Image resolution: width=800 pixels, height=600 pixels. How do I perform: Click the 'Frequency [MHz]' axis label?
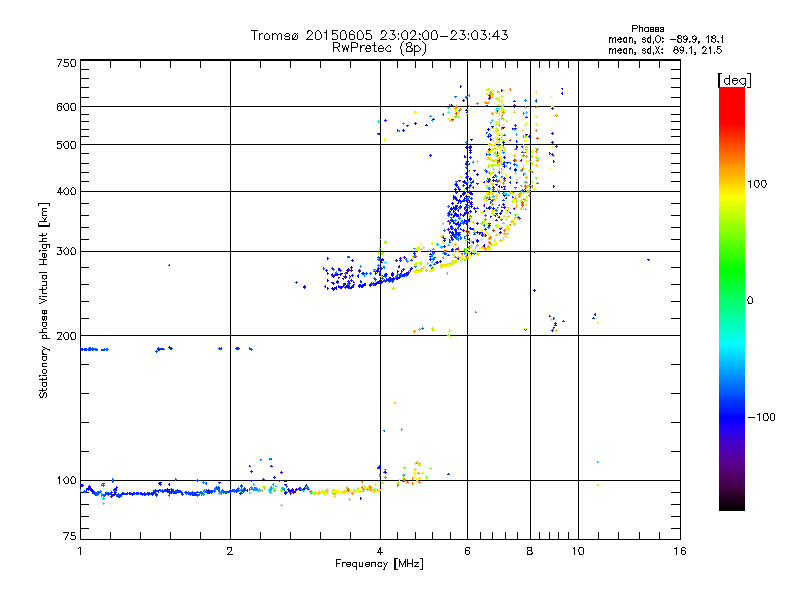379,564
